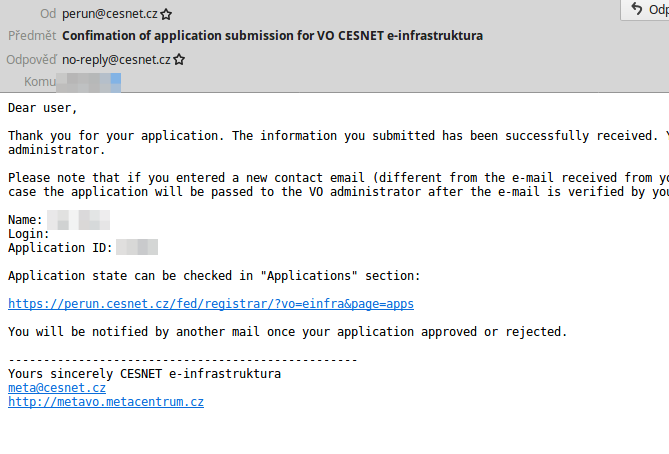The width and height of the screenshot is (669, 454).
Task: Click the "Komu" header label
Action: 40,81
